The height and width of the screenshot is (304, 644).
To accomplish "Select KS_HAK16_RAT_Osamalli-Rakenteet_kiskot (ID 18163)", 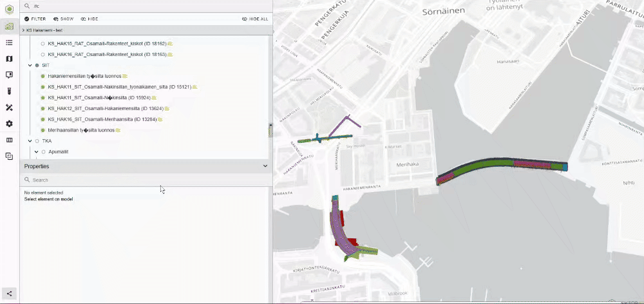I will [x=107, y=54].
